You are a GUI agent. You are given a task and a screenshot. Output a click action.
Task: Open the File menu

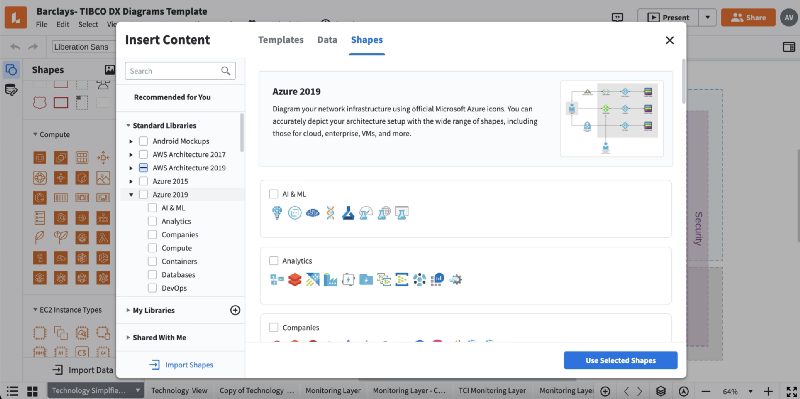(41, 24)
